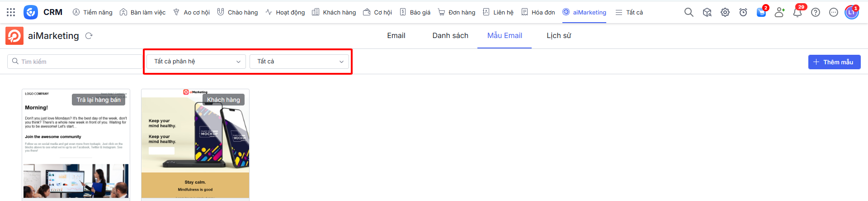
Task: Switch to the Lịch sử tab
Action: tap(559, 36)
